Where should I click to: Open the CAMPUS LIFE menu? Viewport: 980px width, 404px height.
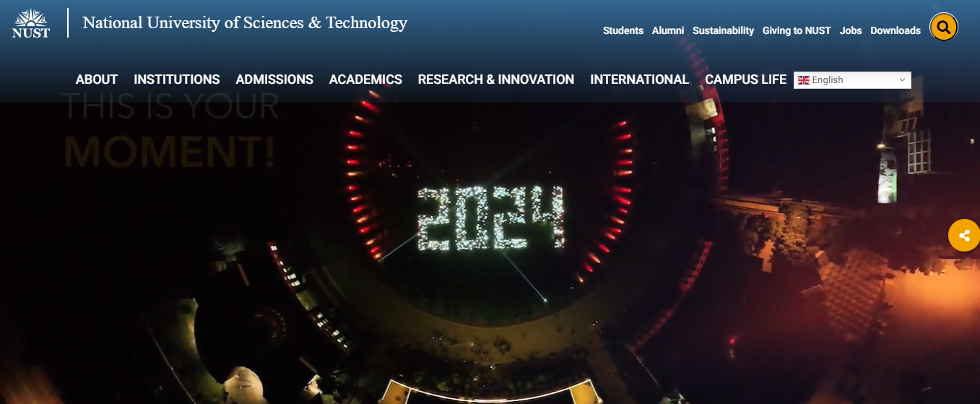click(746, 79)
